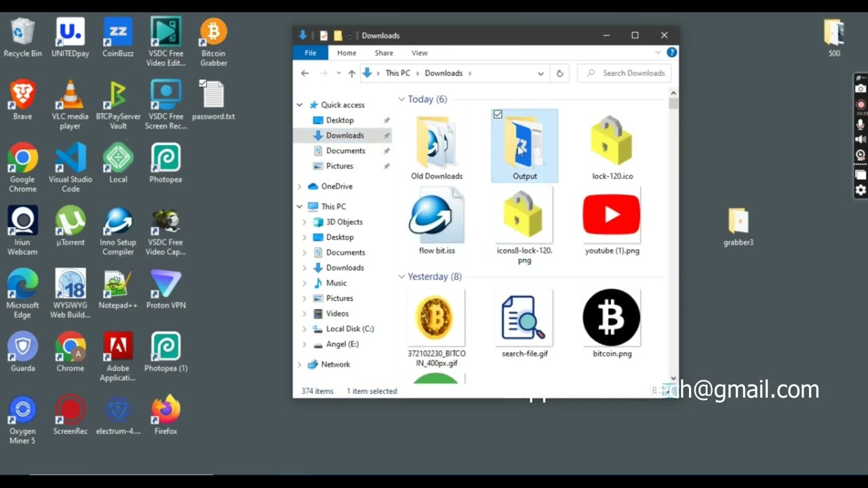Image resolution: width=868 pixels, height=488 pixels.
Task: Expand the OneDrive tree node
Action: [300, 186]
